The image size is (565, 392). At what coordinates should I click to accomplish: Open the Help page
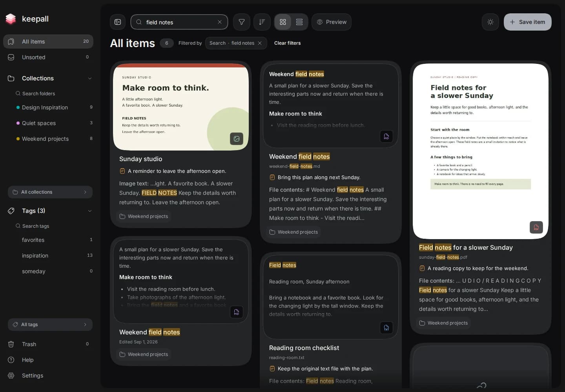48,360
